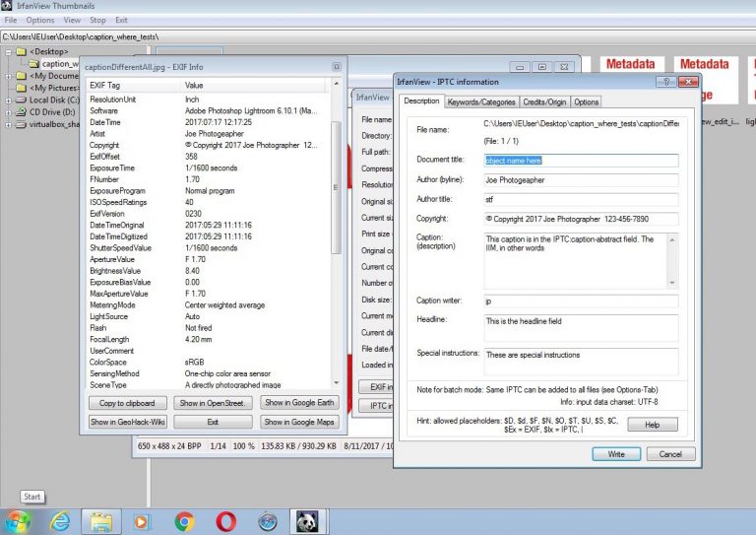This screenshot has width=756, height=535.
Task: Expand the Local Disk (C:) tree node
Action: [x=9, y=100]
